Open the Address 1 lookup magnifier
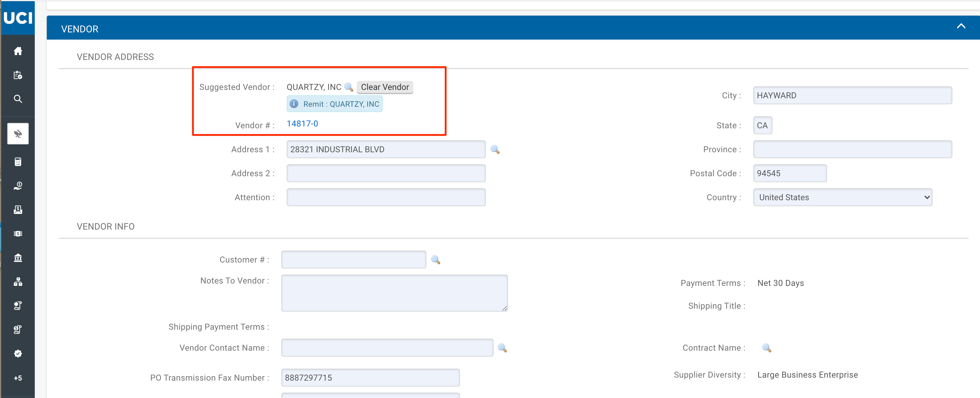980x398 pixels. 495,149
